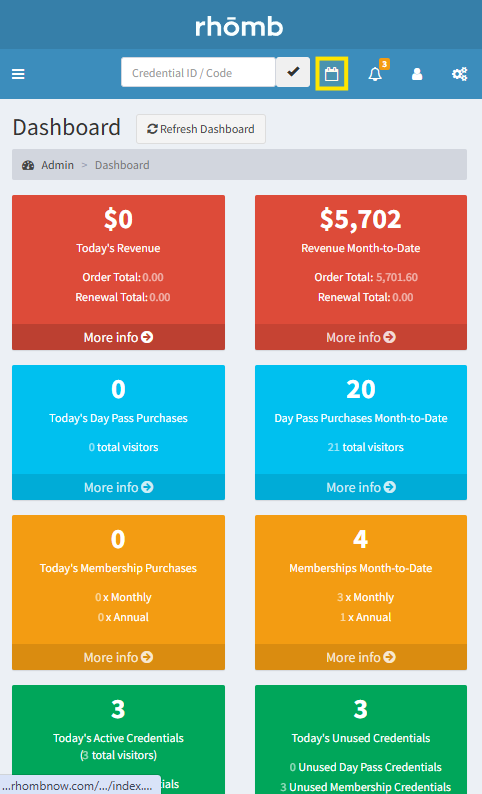Click Admin in the breadcrumb
Screen dimensions: 482x794
click(x=58, y=165)
